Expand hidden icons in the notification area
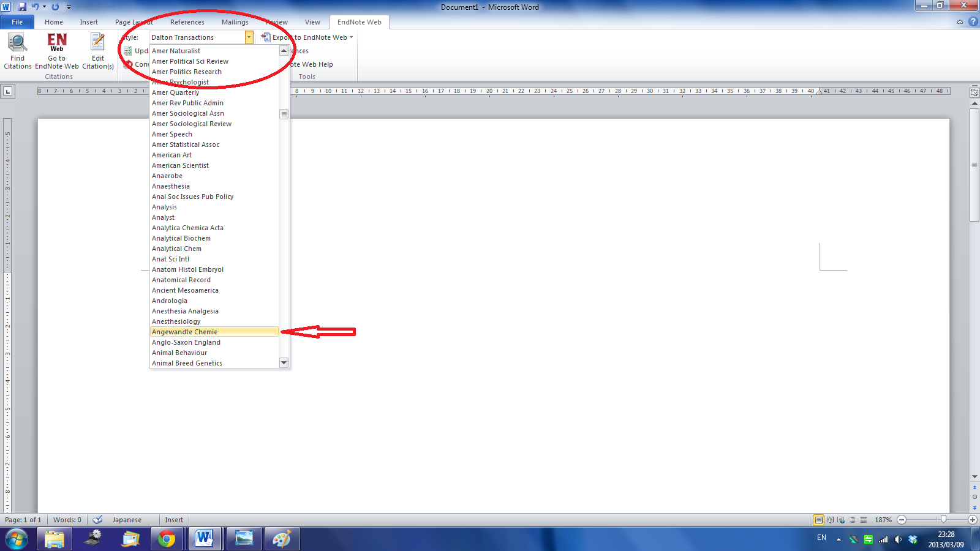The image size is (980, 551). tap(839, 538)
